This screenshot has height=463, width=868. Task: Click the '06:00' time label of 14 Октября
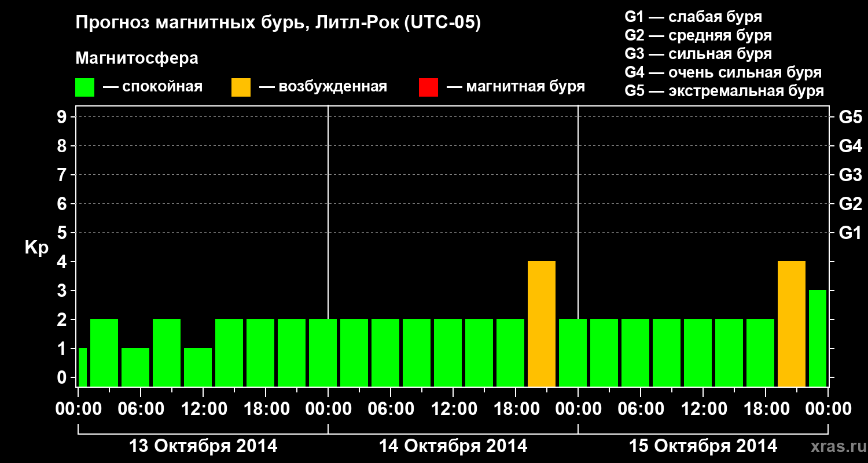tap(391, 409)
